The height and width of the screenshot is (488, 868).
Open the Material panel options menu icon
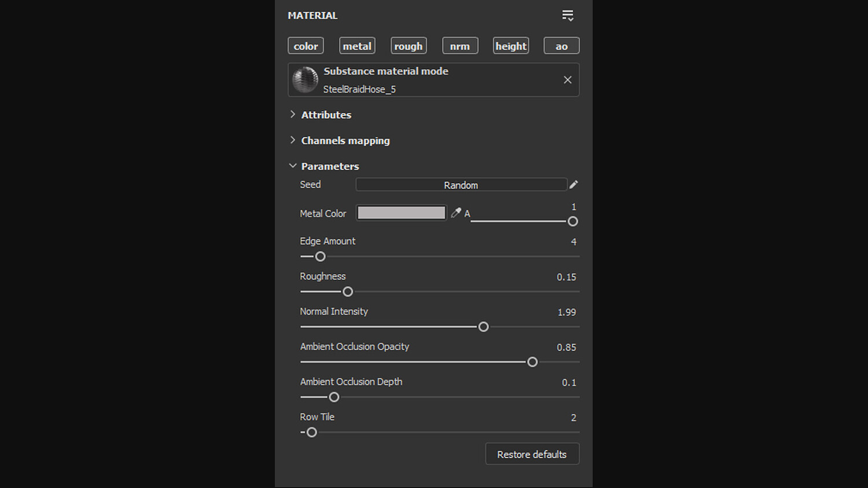[x=568, y=16]
